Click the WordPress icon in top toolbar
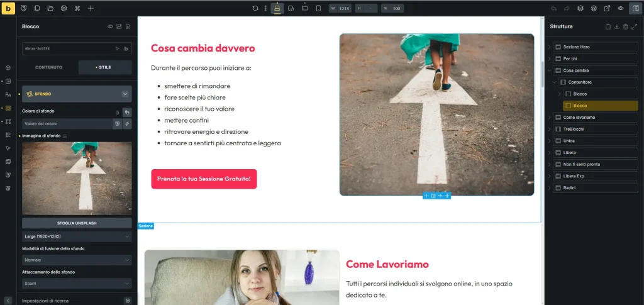The height and width of the screenshot is (305, 644). [594, 8]
